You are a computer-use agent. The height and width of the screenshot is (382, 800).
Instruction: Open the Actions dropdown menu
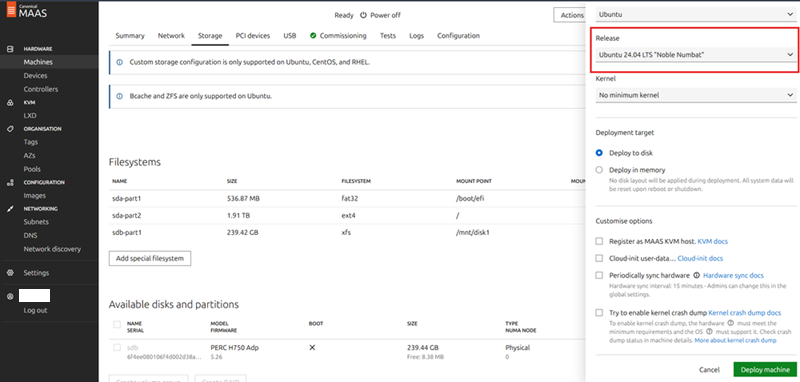(571, 15)
